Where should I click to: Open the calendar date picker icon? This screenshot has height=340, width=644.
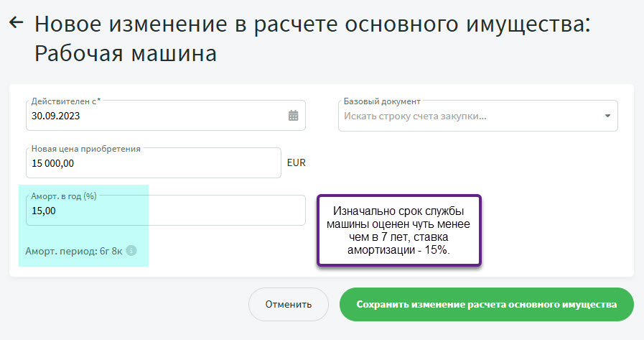click(293, 116)
